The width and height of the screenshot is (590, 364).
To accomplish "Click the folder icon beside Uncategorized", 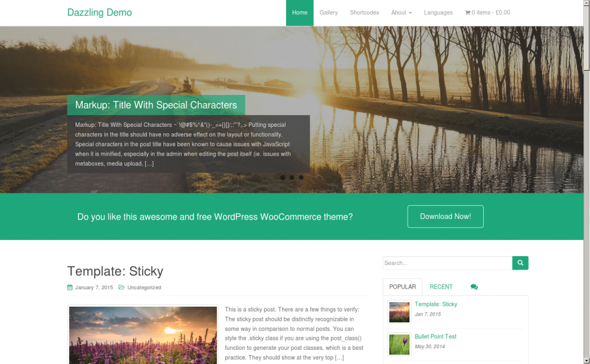I will (122, 287).
